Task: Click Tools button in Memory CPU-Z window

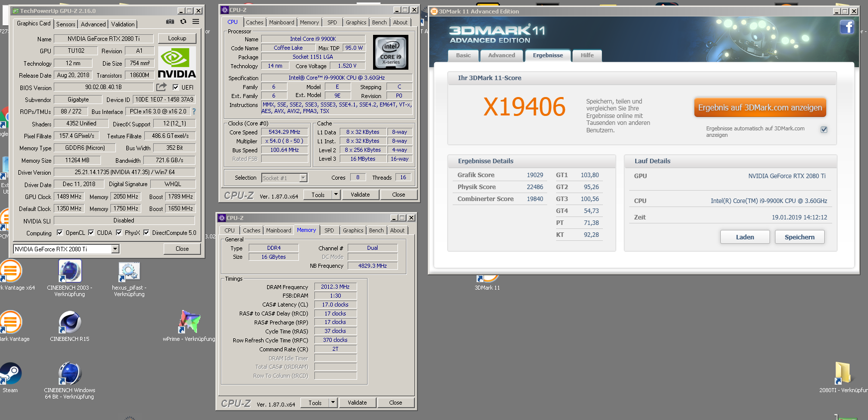Action: click(315, 403)
